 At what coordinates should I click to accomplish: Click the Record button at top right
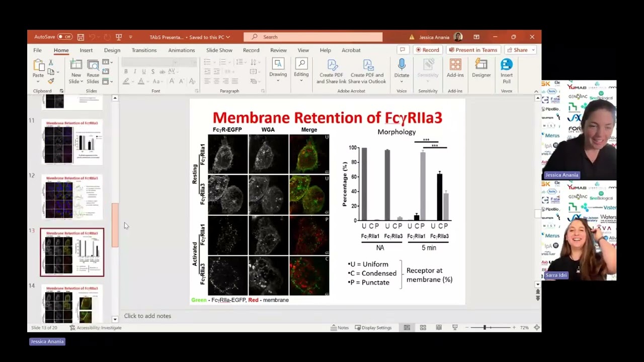coord(427,50)
